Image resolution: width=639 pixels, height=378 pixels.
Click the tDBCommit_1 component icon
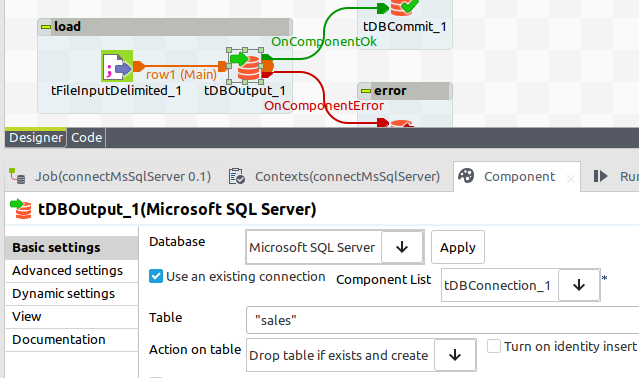[404, 7]
